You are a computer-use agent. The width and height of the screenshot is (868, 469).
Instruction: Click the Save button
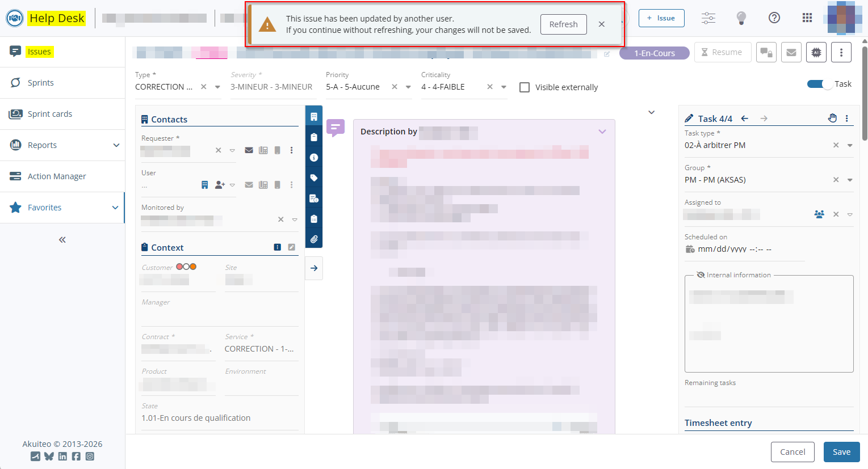pyautogui.click(x=841, y=452)
